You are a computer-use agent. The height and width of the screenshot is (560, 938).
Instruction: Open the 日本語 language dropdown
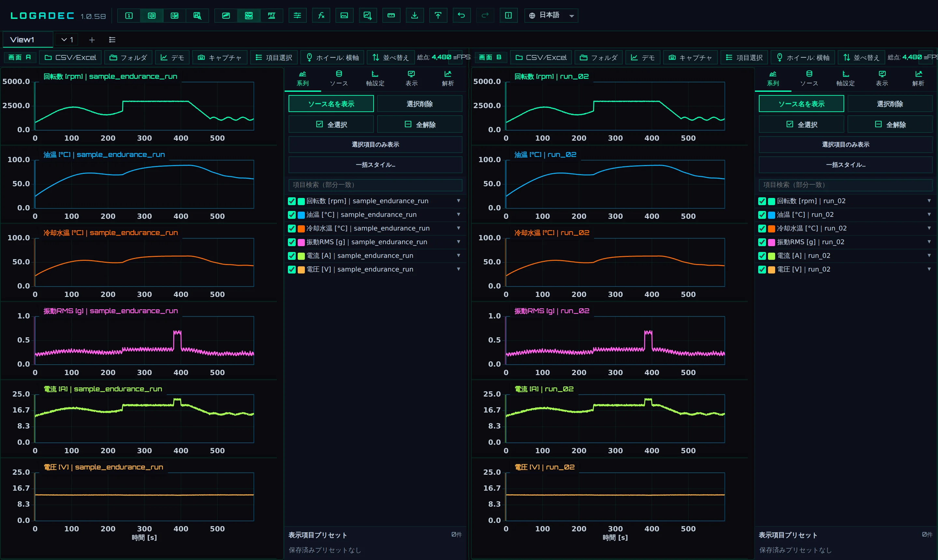tap(551, 16)
